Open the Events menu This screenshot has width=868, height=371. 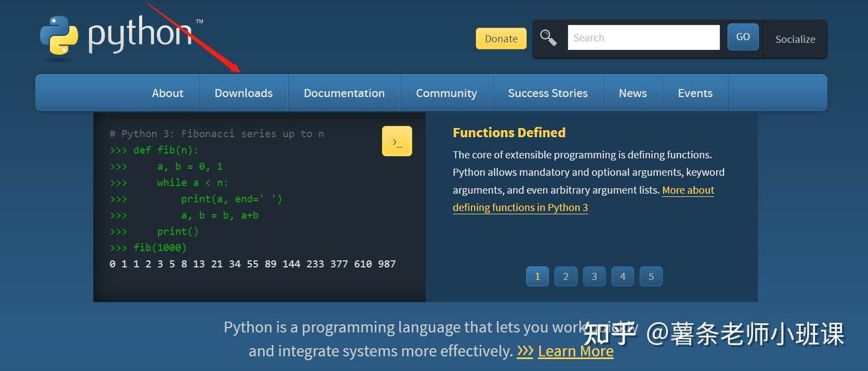click(x=695, y=93)
